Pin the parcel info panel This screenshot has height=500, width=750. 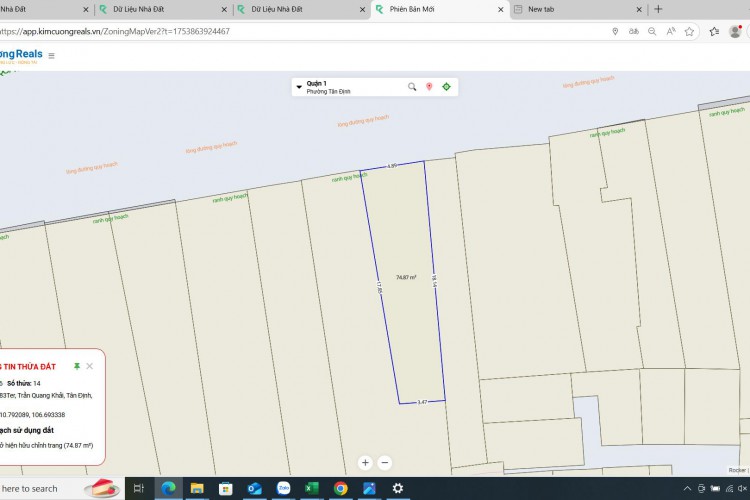(x=77, y=366)
